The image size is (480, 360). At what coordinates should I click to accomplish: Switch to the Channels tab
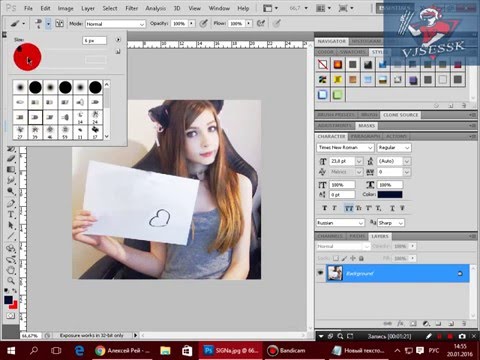330,236
